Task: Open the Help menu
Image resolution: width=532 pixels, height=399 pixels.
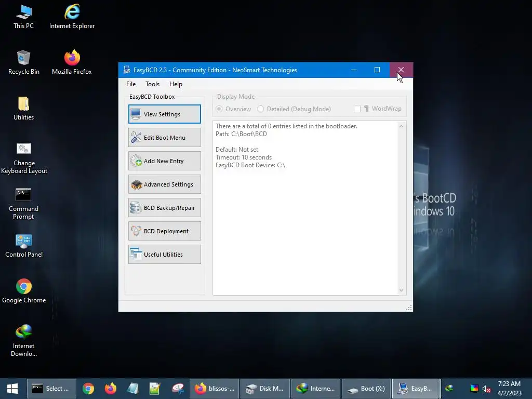Action: click(176, 84)
